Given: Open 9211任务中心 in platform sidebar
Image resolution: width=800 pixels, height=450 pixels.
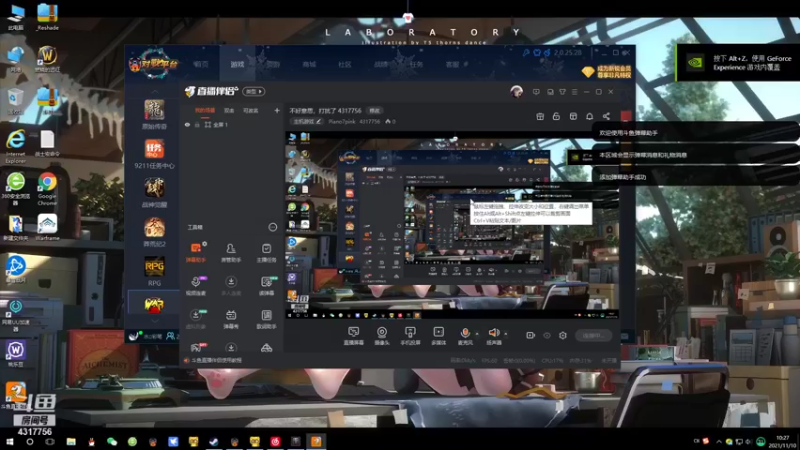Looking at the screenshot, I should click(154, 154).
